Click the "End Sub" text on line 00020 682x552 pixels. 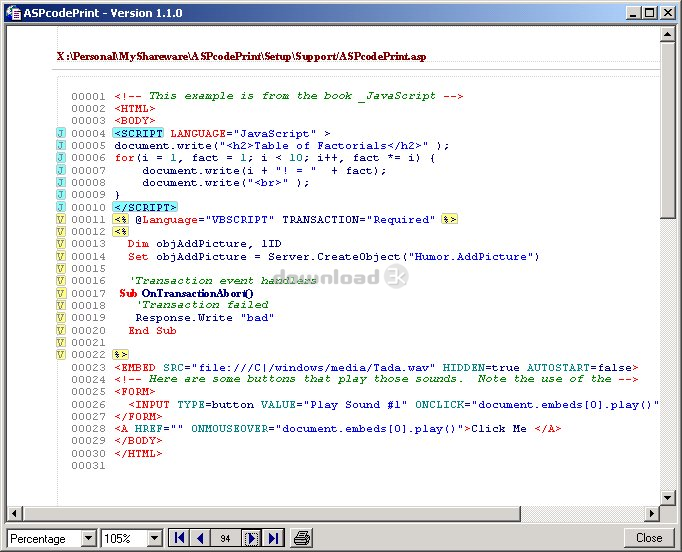click(x=152, y=331)
